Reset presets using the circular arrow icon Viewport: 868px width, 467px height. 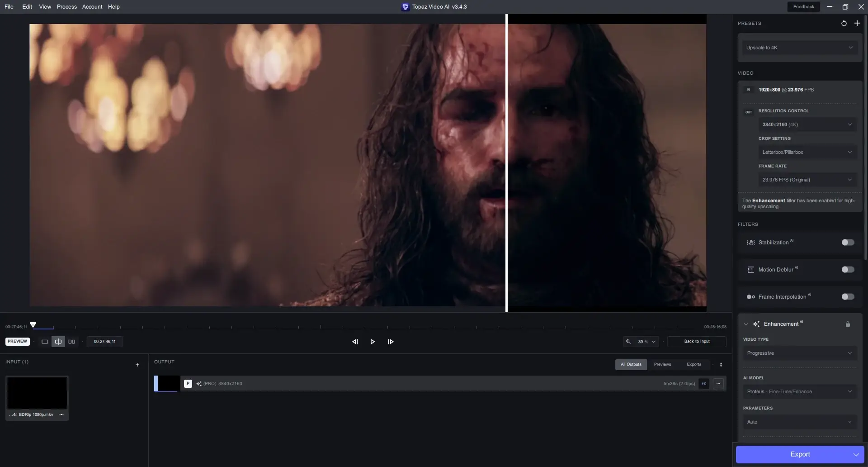click(x=844, y=23)
